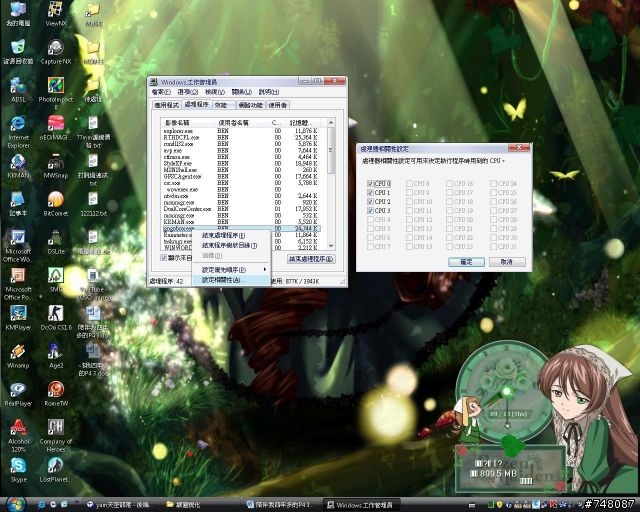Uncheck the CPU 0 affinity checkbox

[370, 184]
